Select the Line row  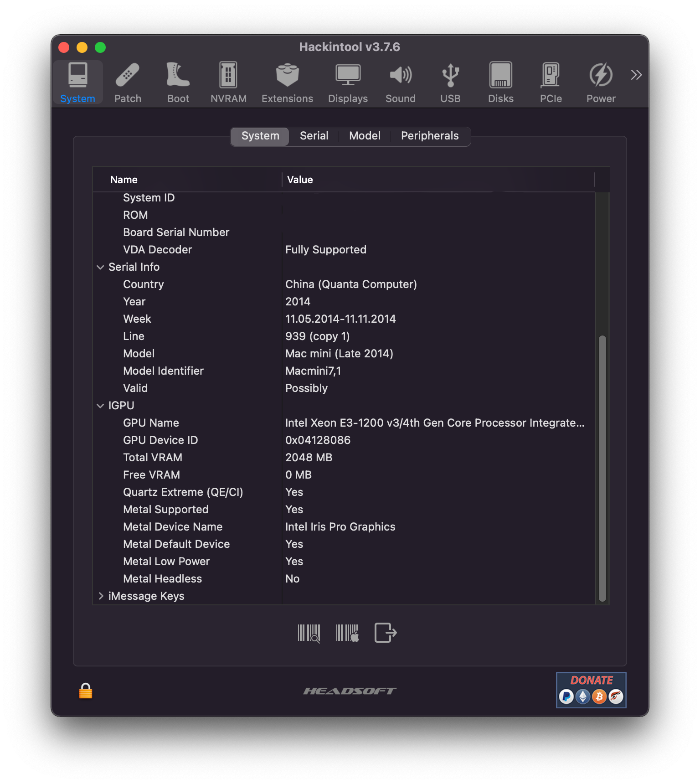(344, 336)
